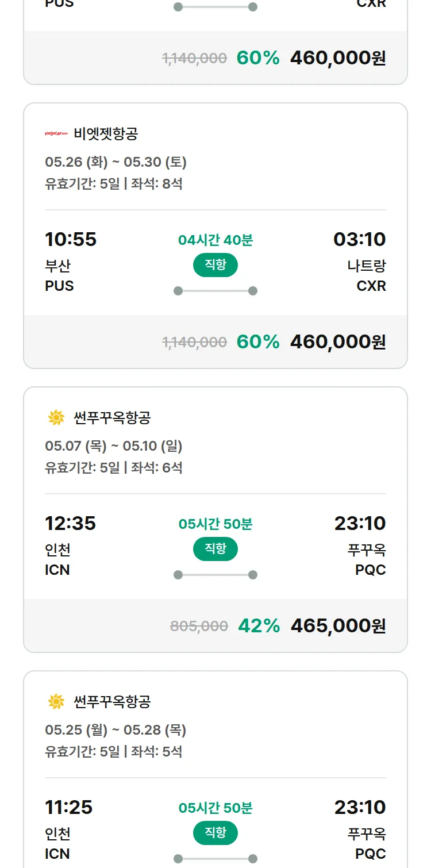Image resolution: width=431 pixels, height=868 pixels.
Task: Click the 42% discount label
Action: click(x=259, y=625)
